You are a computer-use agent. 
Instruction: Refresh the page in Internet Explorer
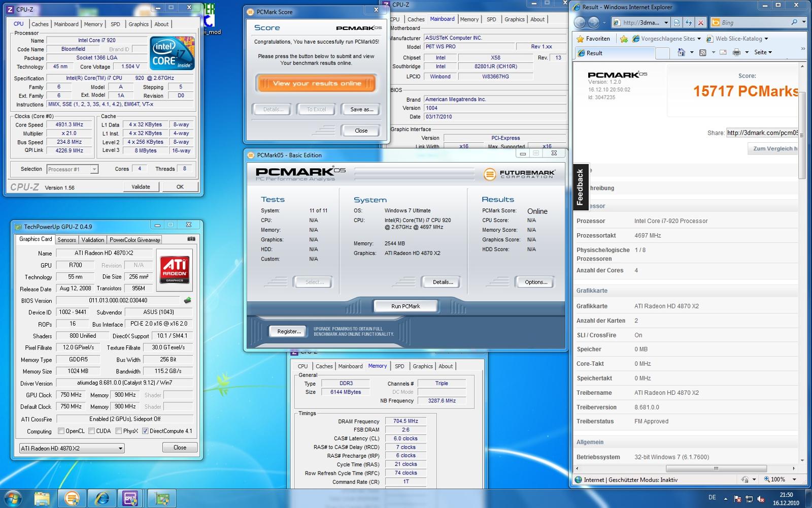(x=689, y=22)
